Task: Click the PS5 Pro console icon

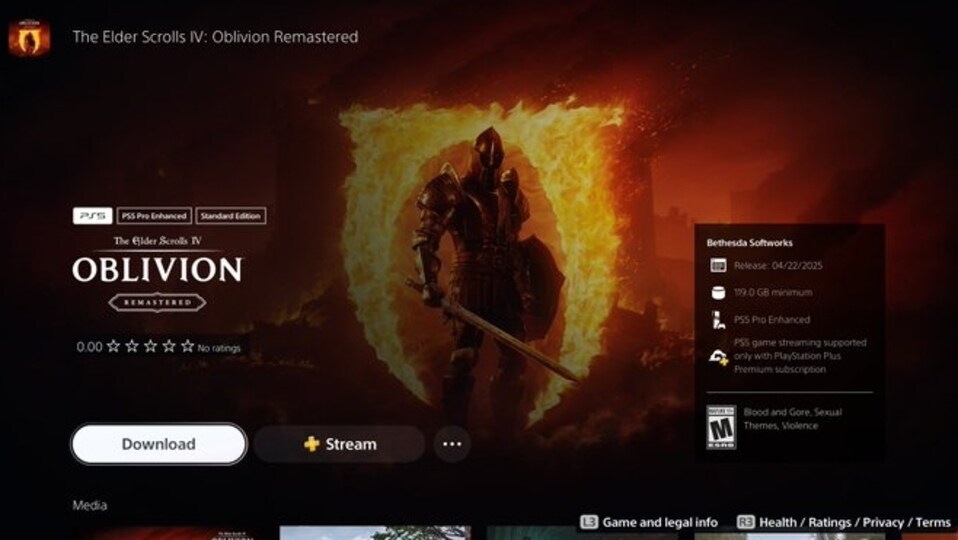Action: [x=718, y=319]
